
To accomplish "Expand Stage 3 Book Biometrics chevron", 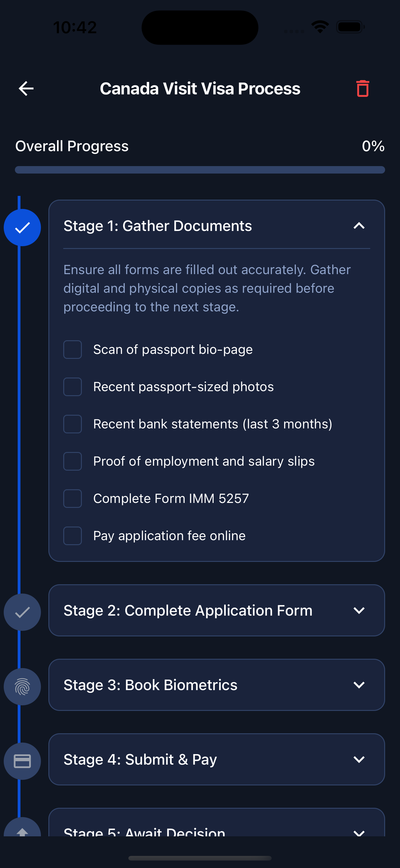I will tap(359, 685).
